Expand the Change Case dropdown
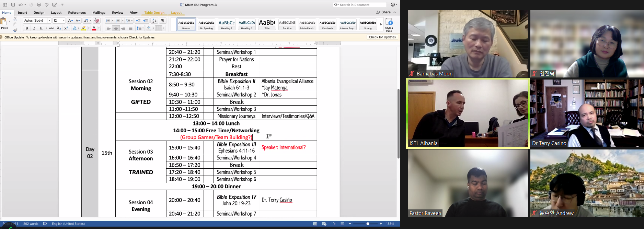Screen dimensions: 644x229 pos(90,21)
